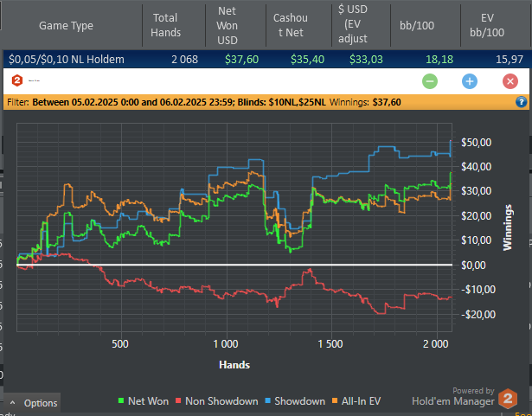
Task: Click the $35,40 cashout net cell
Action: coord(307,60)
